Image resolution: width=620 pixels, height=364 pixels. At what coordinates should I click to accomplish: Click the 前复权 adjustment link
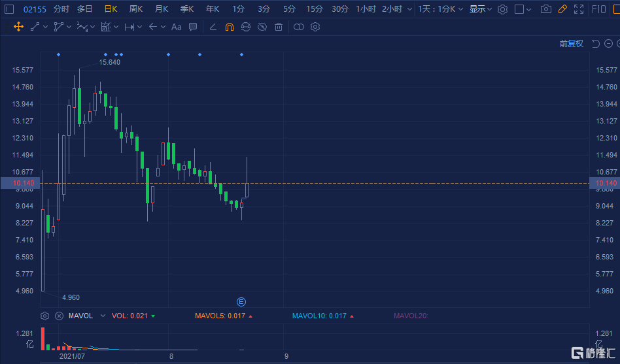click(572, 44)
